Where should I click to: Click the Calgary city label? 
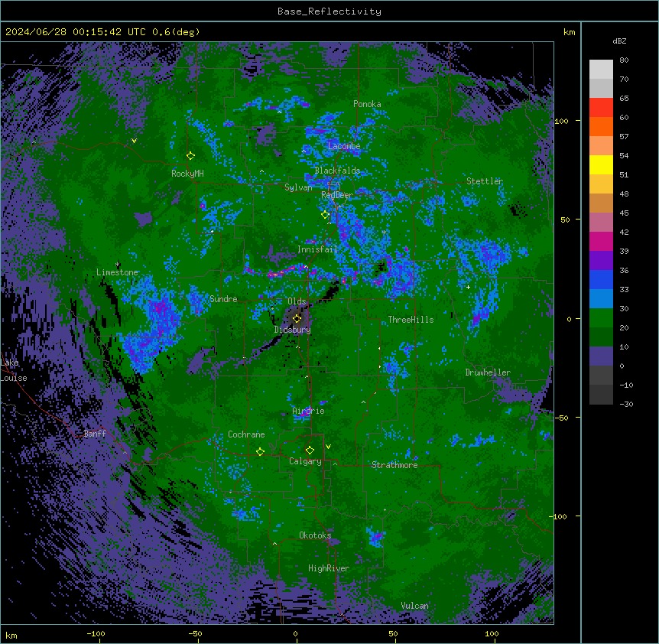[x=305, y=461]
